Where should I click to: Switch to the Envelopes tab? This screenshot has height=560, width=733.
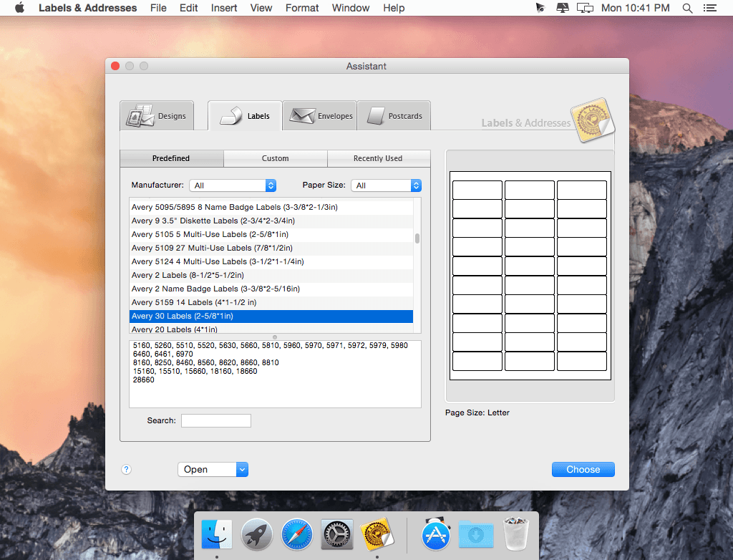(320, 115)
